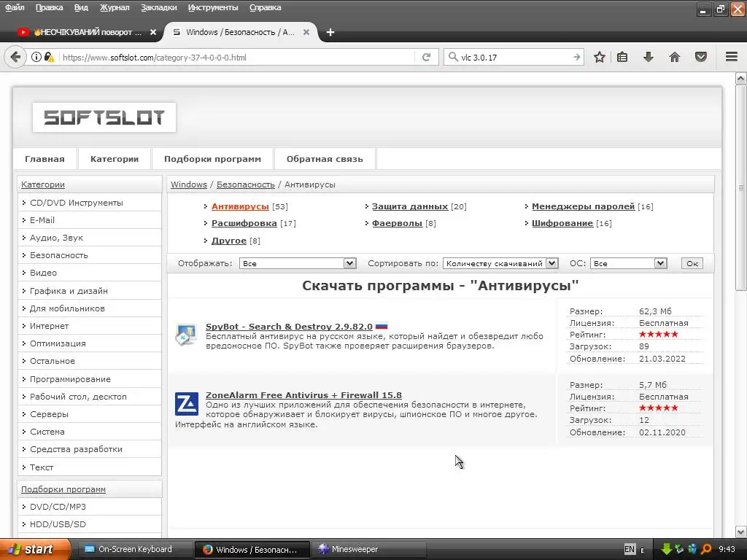Click the Ok filter button
The height and width of the screenshot is (560, 747).
[x=692, y=263]
